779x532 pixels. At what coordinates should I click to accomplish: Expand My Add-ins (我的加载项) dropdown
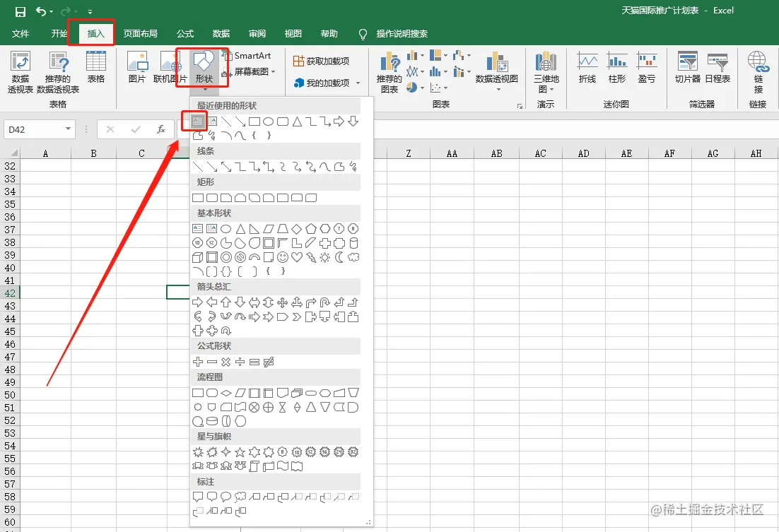pos(358,83)
